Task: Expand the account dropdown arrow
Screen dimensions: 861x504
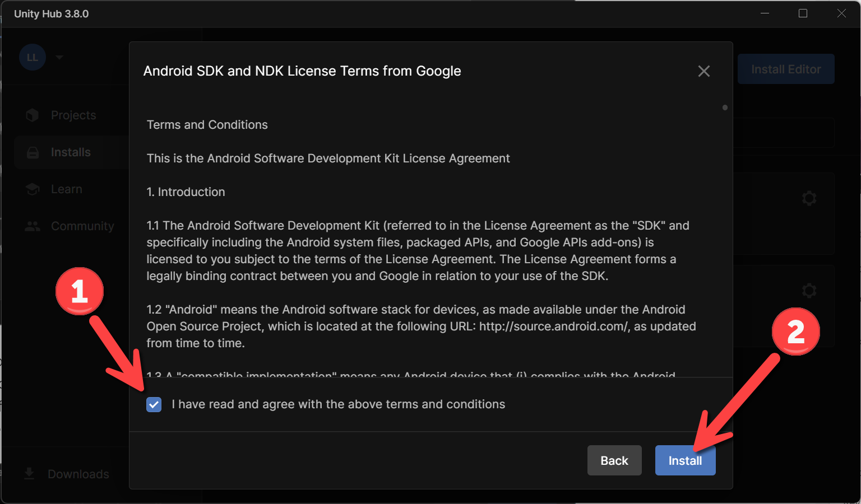Action: (59, 57)
